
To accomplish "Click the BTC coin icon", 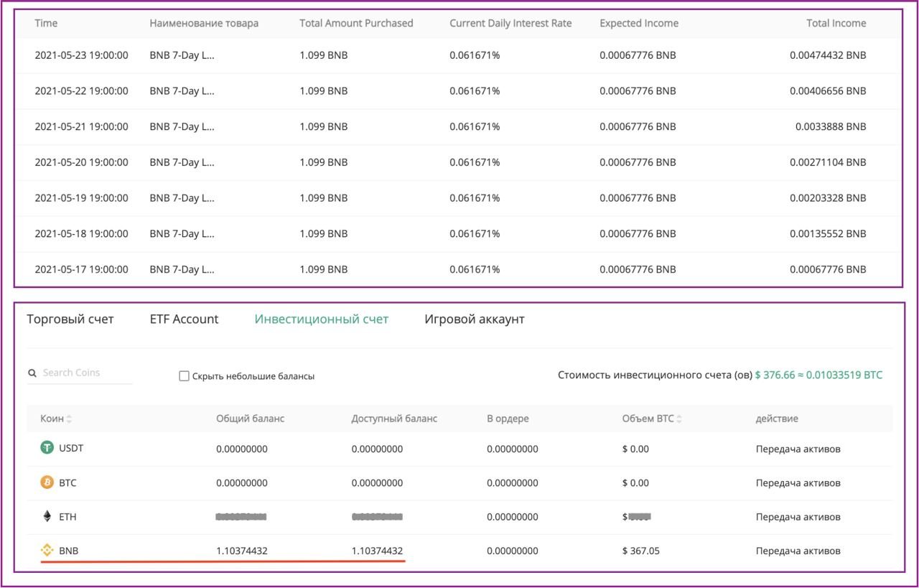I will 47,482.
